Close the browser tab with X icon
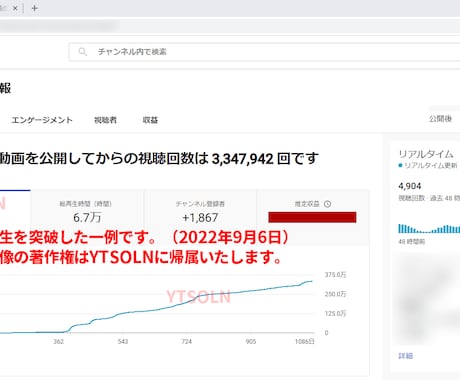460x380 pixels. pos(15,8)
